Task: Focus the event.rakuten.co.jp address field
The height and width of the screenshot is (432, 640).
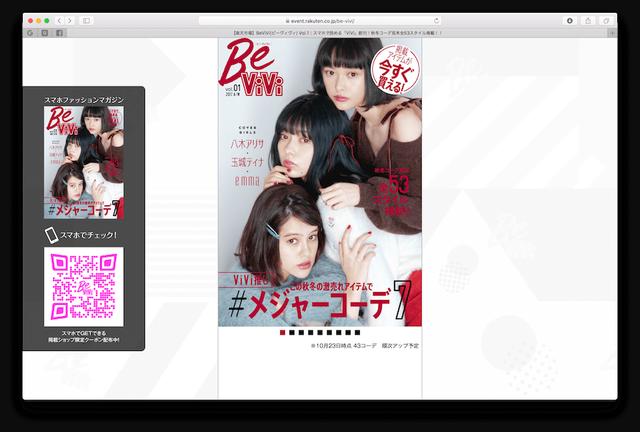Action: [320, 20]
